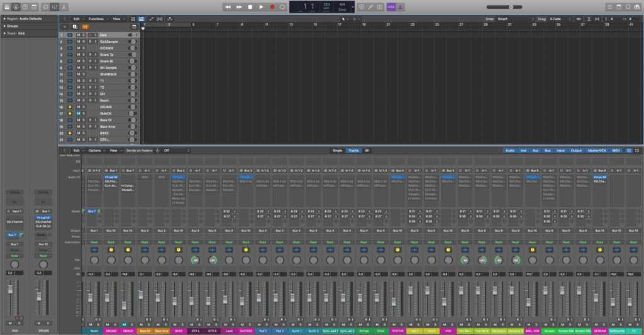Click the Fast Forward transport button

239,7
